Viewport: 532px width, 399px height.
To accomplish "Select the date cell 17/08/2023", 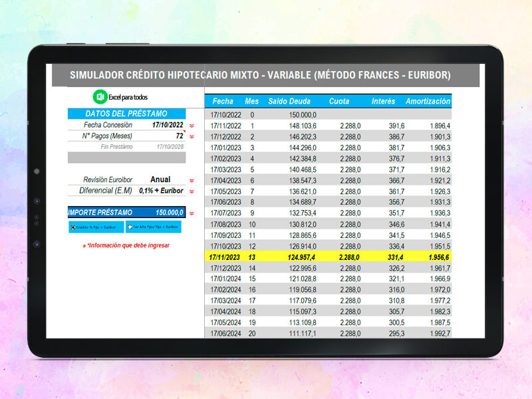I will point(225,225).
